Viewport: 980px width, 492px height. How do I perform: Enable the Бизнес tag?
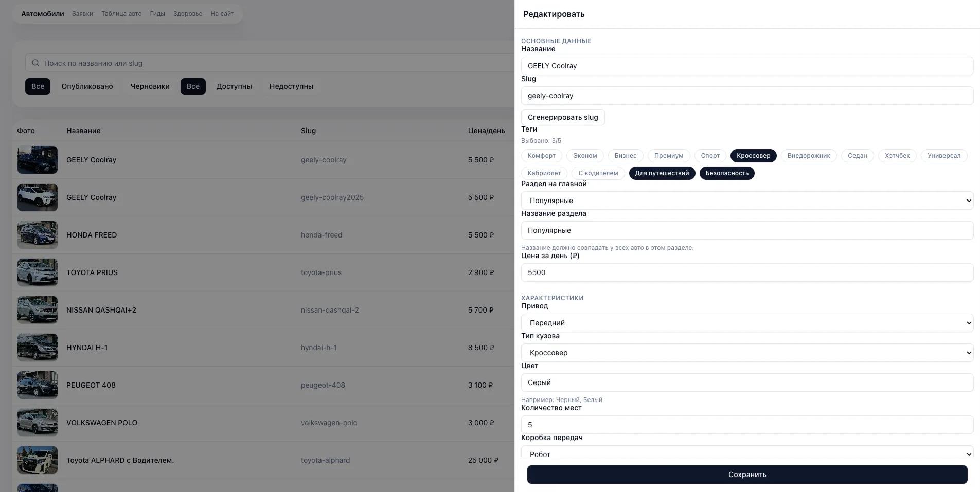tap(626, 156)
